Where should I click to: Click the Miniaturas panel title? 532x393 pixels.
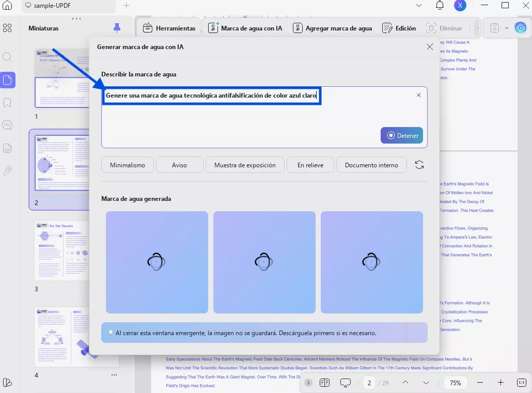tap(43, 28)
